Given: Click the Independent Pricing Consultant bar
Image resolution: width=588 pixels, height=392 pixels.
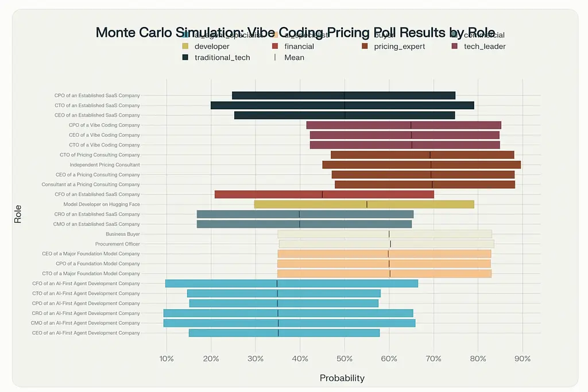Looking at the screenshot, I should pos(421,165).
